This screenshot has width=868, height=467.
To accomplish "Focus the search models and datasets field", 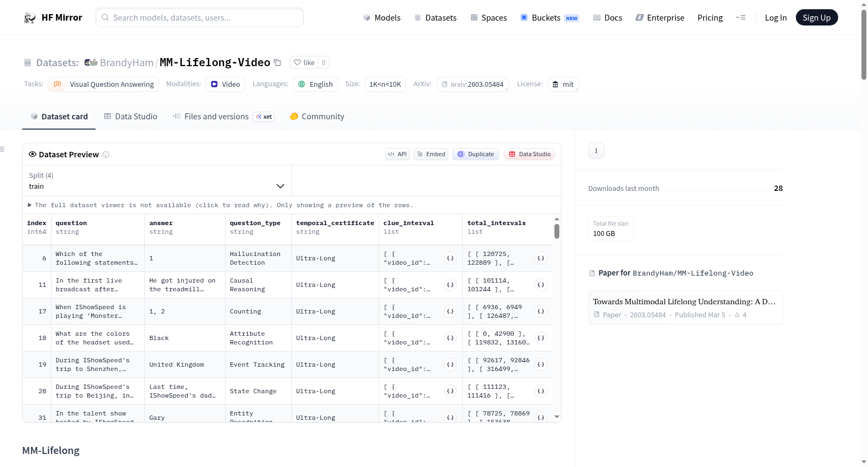I will point(200,18).
